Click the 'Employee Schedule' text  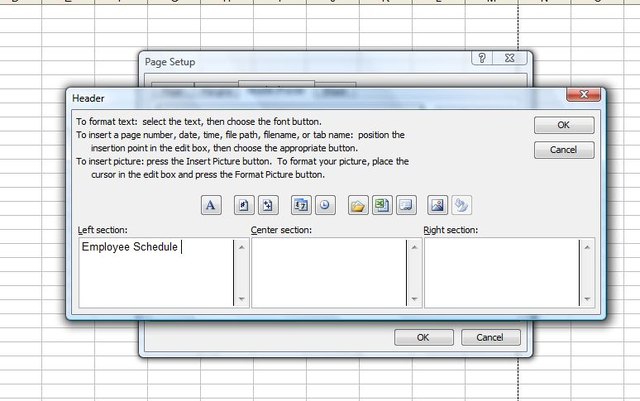129,247
